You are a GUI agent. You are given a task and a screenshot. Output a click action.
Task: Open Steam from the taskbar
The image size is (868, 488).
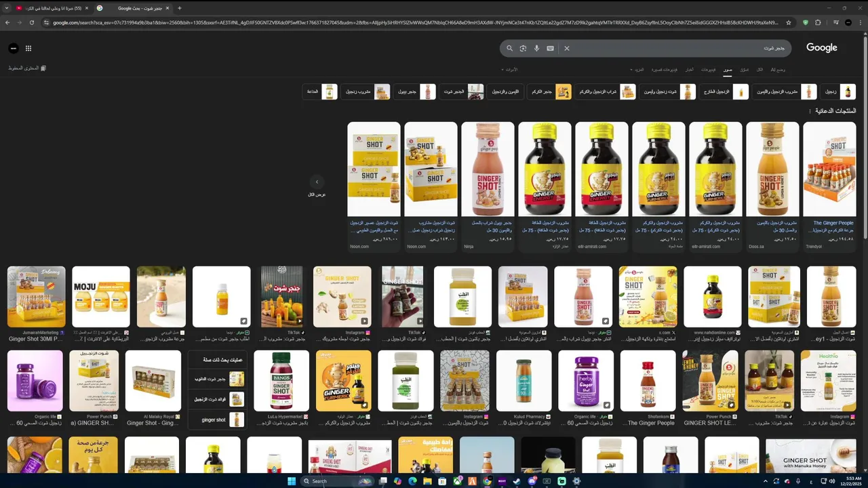coord(517,481)
